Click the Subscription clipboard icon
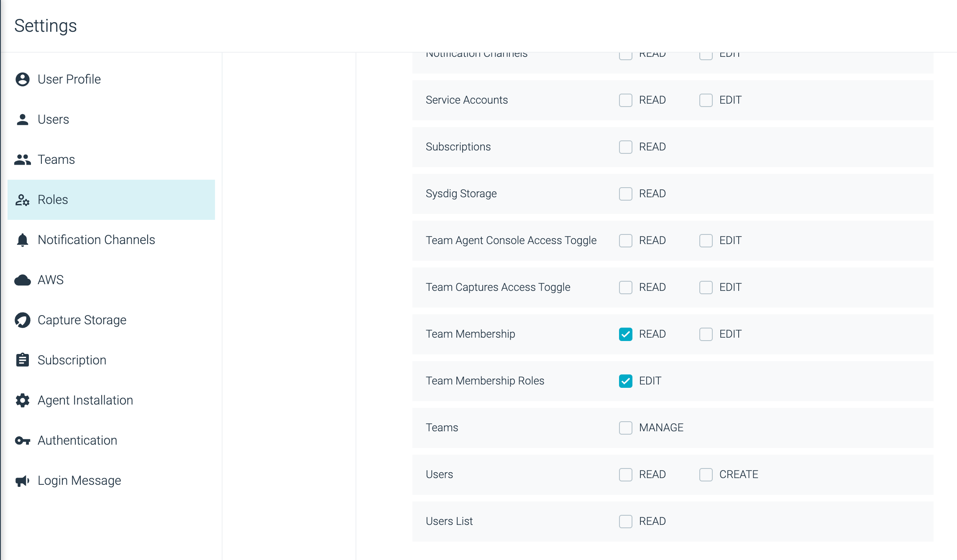This screenshot has height=560, width=957. click(23, 360)
